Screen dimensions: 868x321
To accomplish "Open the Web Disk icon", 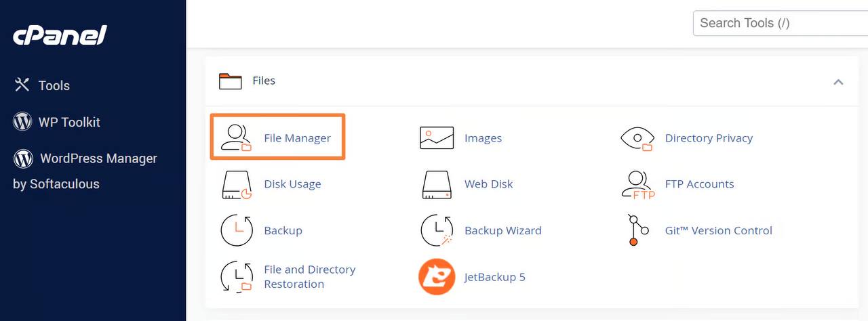I will [437, 184].
